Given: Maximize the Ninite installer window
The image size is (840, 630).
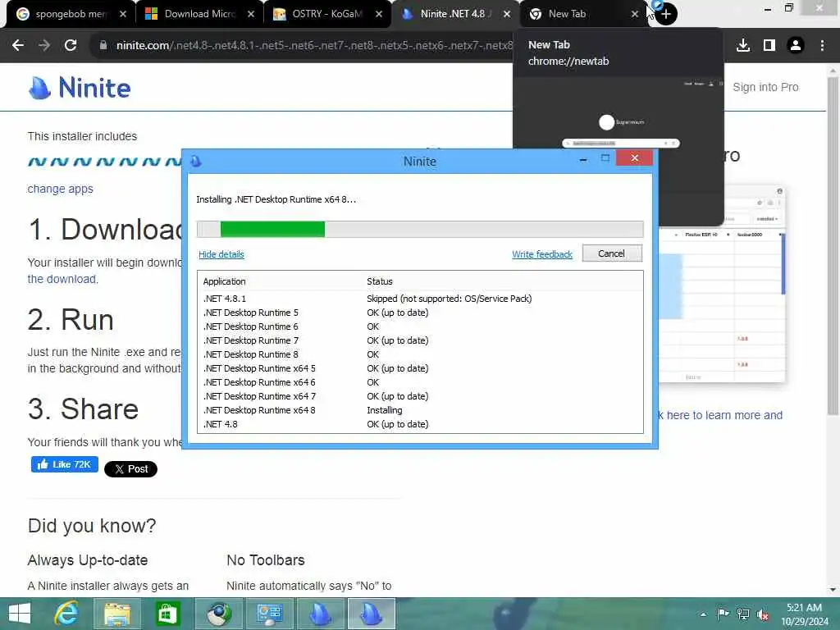Looking at the screenshot, I should click(605, 158).
